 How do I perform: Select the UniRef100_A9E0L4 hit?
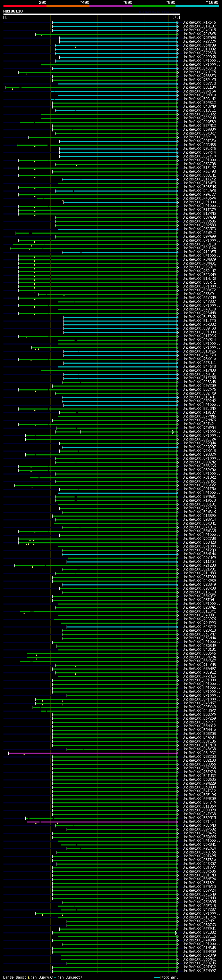pyautogui.click(x=199, y=848)
